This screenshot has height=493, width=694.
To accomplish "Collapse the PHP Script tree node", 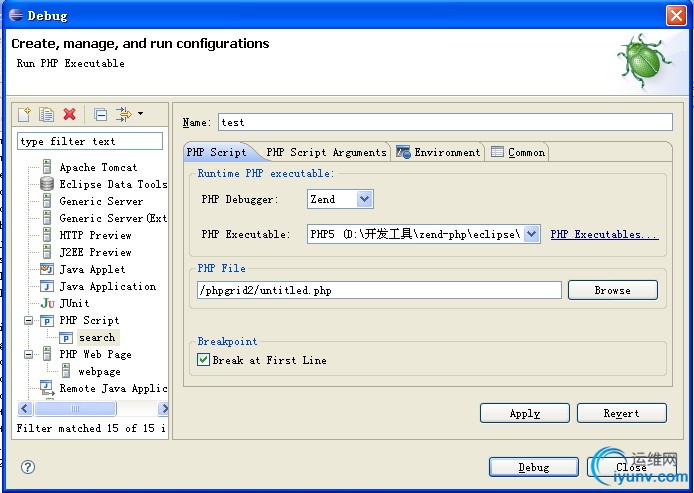I will pos(28,320).
